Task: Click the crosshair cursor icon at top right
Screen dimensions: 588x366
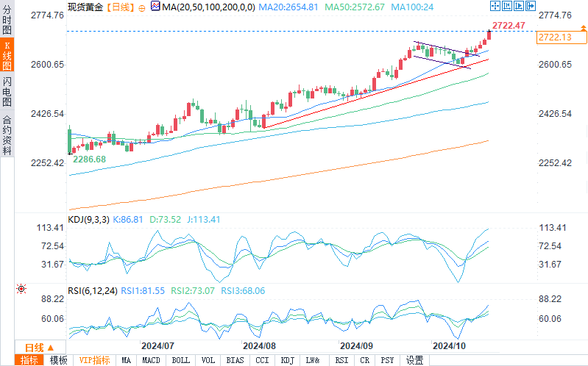Action: pyautogui.click(x=495, y=6)
